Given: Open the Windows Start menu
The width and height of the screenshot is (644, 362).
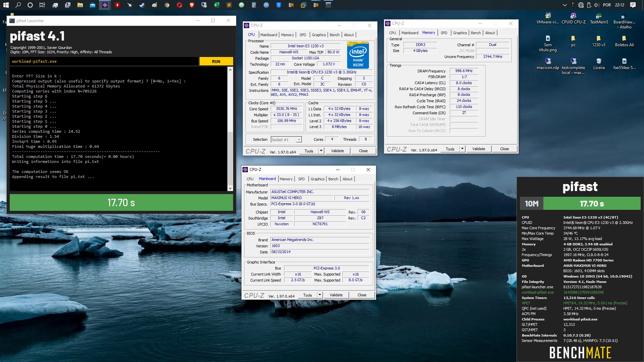Looking at the screenshot, I should pyautogui.click(x=6, y=5).
